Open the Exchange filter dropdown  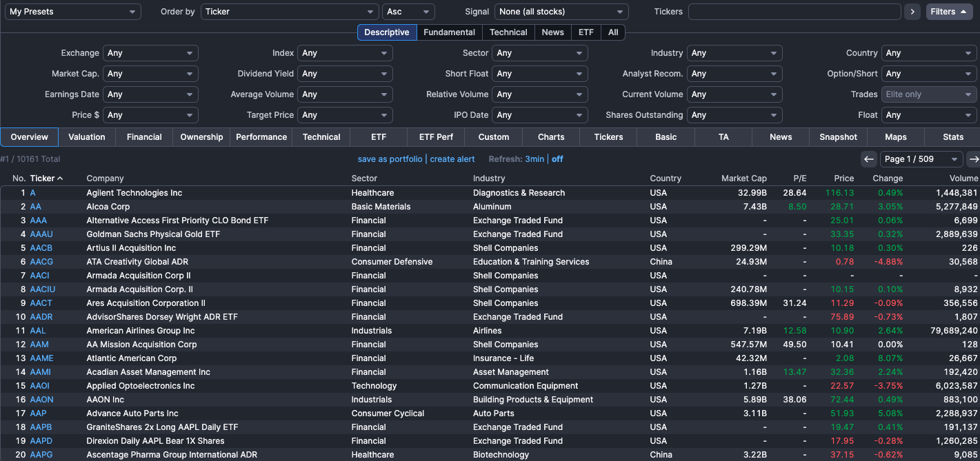tap(150, 53)
